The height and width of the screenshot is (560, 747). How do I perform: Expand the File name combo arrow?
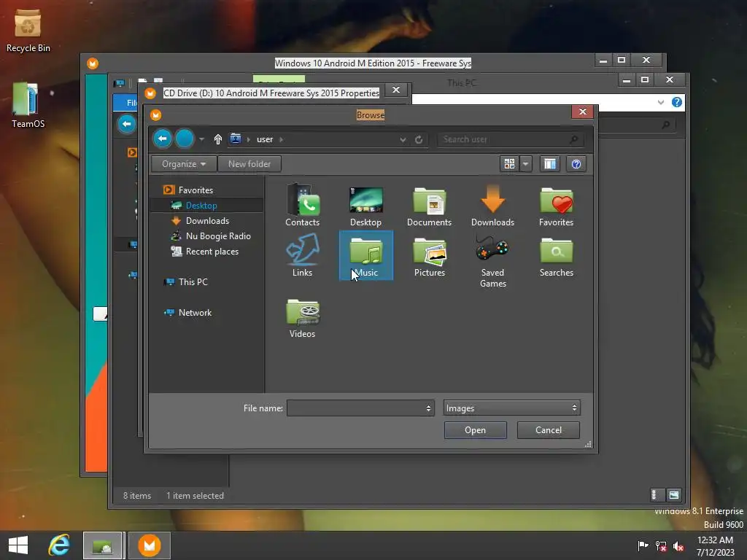[x=428, y=408]
